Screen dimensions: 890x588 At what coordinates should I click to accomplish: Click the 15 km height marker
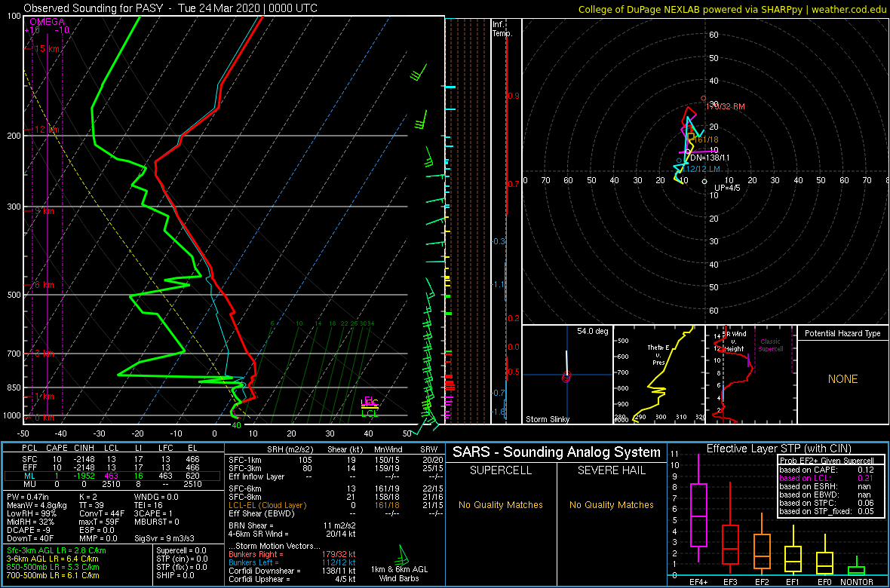[42, 49]
